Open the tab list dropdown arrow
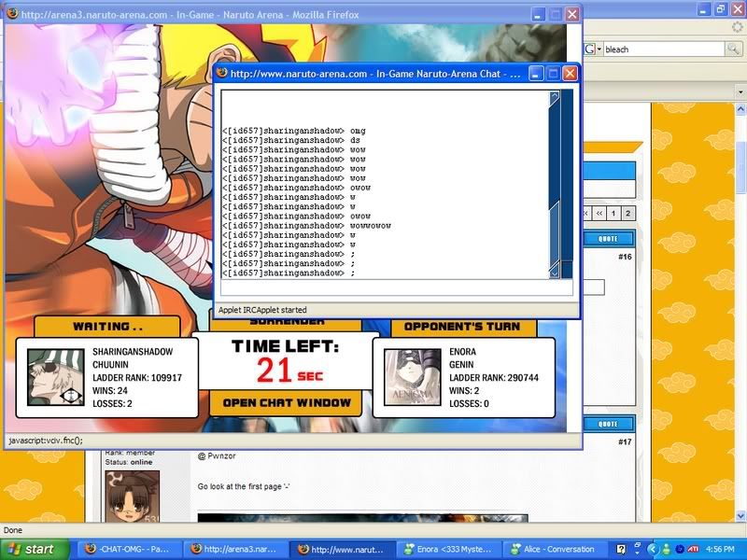 pos(740,91)
